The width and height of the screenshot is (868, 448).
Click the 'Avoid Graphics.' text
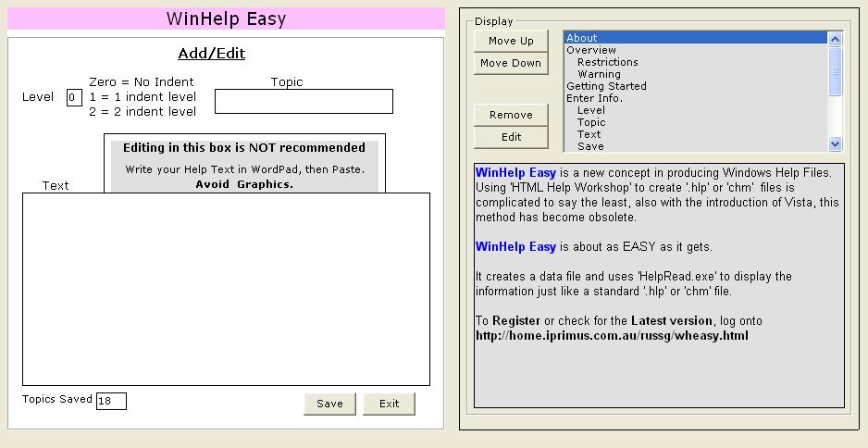coord(244,184)
